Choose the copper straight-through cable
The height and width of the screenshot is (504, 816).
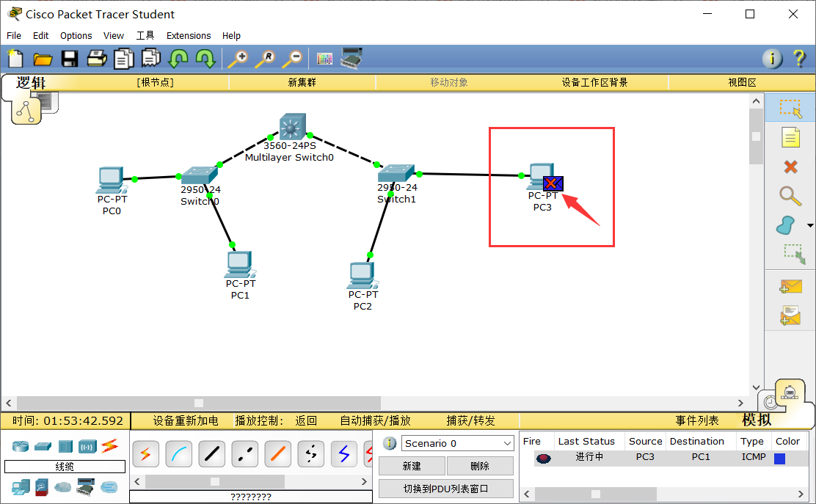212,454
